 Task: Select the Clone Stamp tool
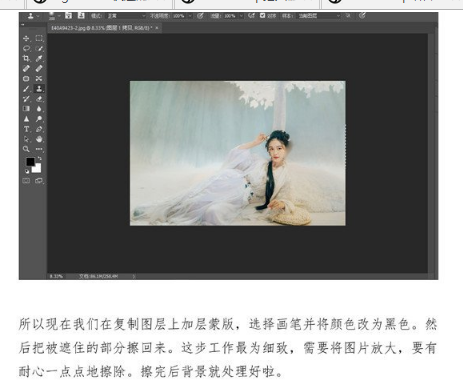point(39,89)
